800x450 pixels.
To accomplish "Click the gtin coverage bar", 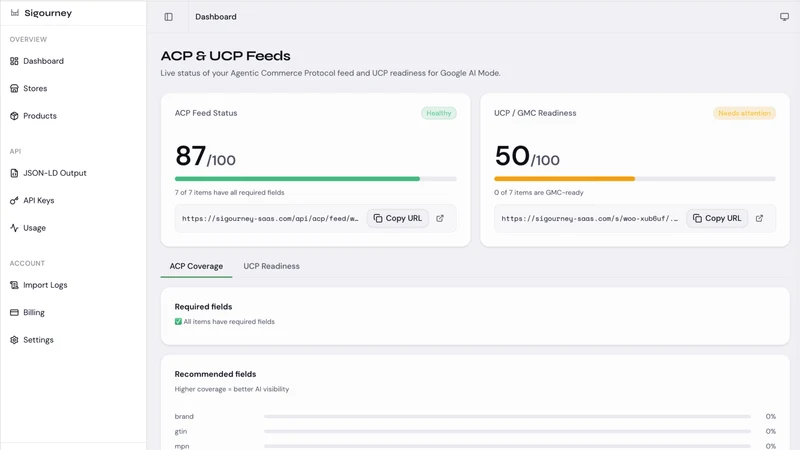I will (x=507, y=431).
